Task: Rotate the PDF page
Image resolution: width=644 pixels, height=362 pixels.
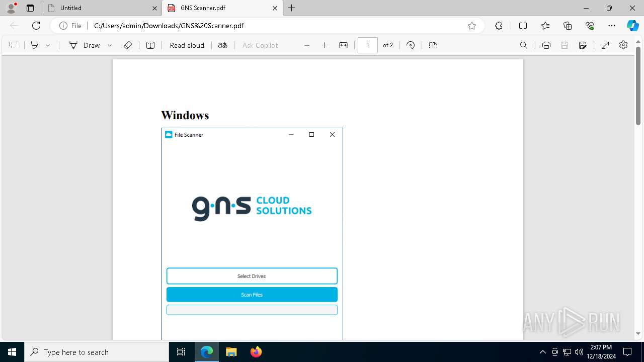Action: (411, 45)
